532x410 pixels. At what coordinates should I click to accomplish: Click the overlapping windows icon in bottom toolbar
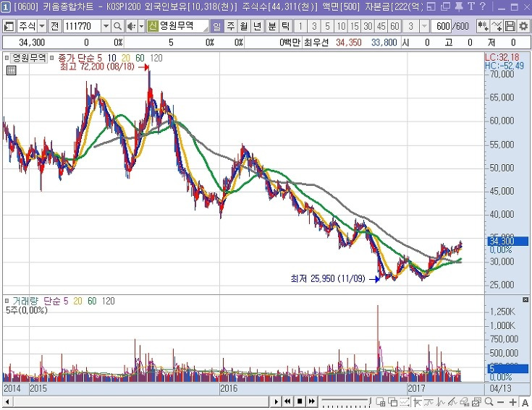click(392, 402)
